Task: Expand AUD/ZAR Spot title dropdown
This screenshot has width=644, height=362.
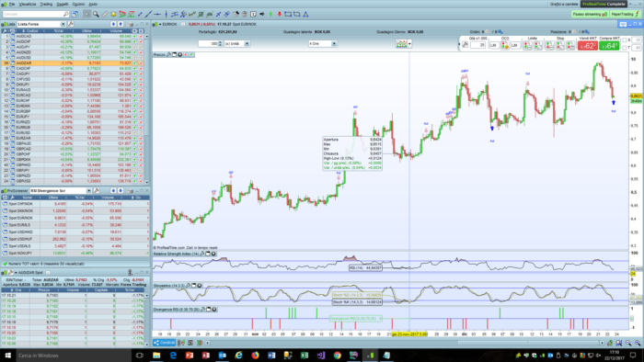Action: pos(16,272)
